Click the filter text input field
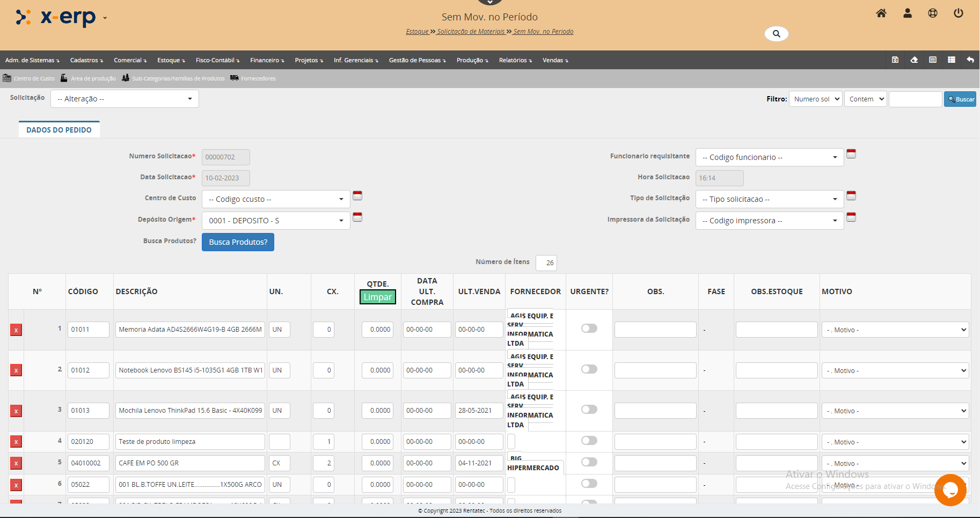Image resolution: width=980 pixels, height=518 pixels. point(915,99)
